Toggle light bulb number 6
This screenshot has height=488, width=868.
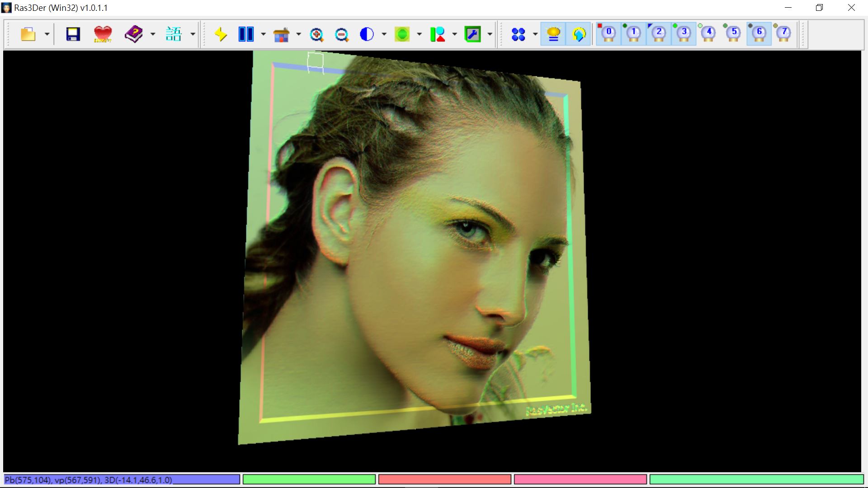[759, 33]
